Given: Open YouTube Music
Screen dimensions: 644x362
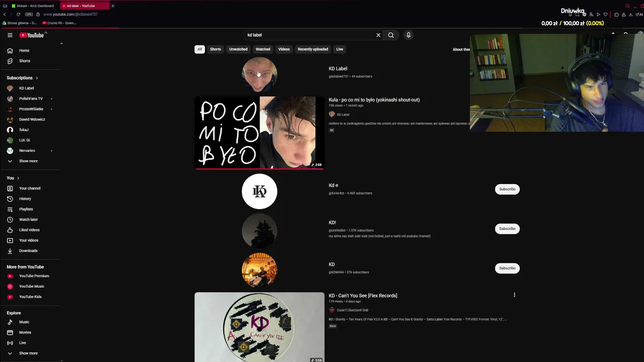Looking at the screenshot, I should (31, 286).
